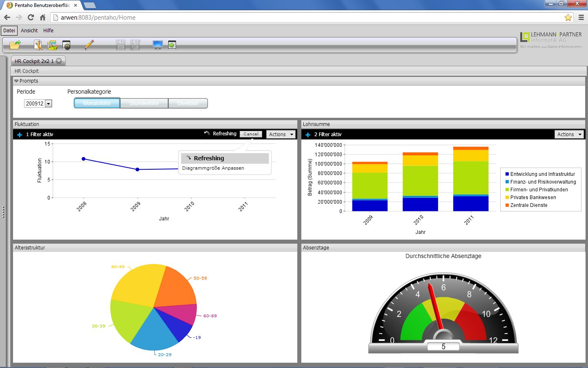Click the left sidebar splitter handle
This screenshot has width=588, height=368.
point(3,212)
